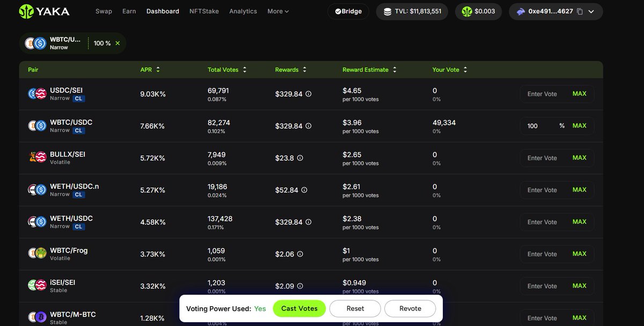This screenshot has width=644, height=326.
Task: Click the TVL: $11,813,551 pill
Action: 412,11
